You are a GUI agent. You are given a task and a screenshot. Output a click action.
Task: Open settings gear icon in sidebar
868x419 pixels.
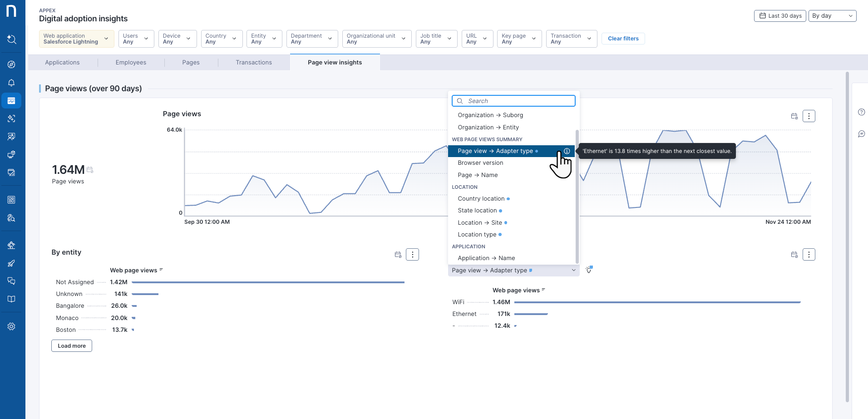coord(12,326)
